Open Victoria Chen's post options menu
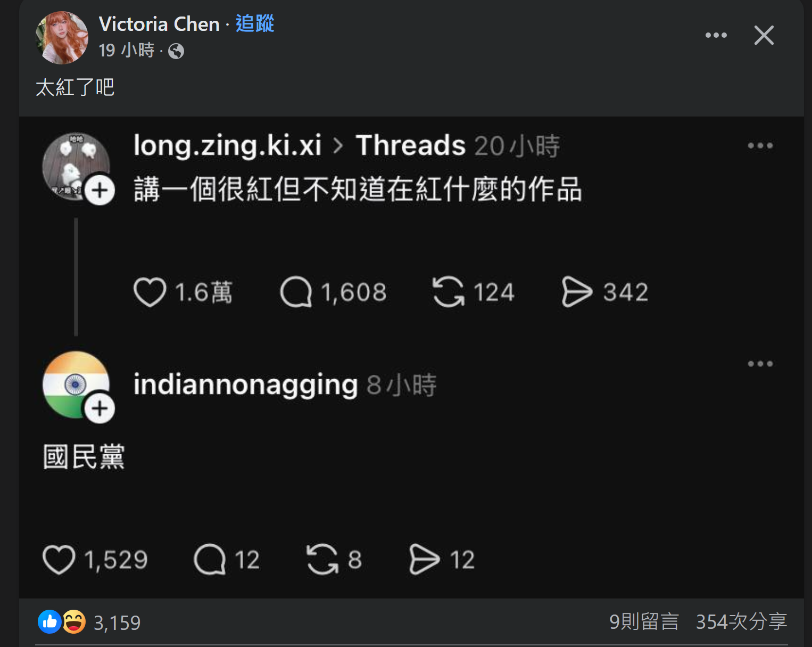Image resolution: width=812 pixels, height=647 pixels. click(x=716, y=35)
